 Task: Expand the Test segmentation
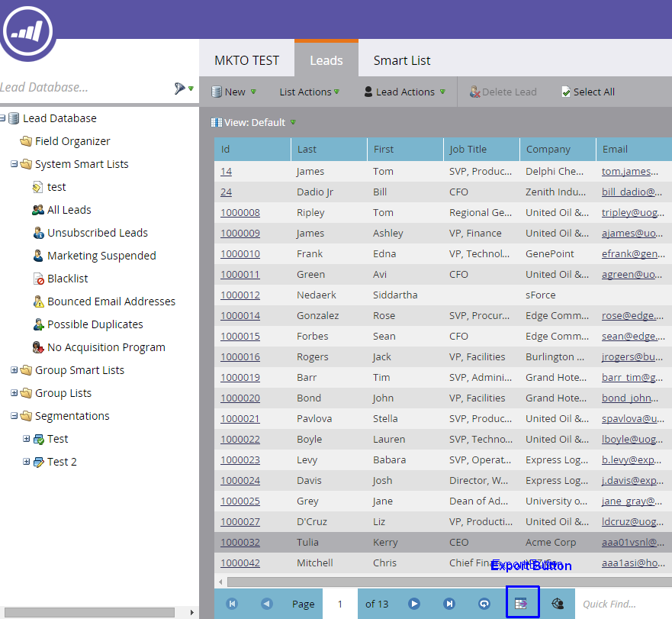(x=26, y=438)
